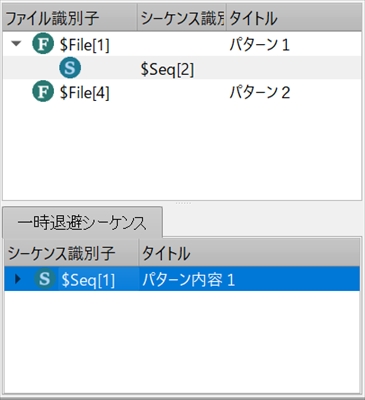Screen dimensions: 365x400
Task: Click the パターン 1 title cell
Action: (259, 45)
